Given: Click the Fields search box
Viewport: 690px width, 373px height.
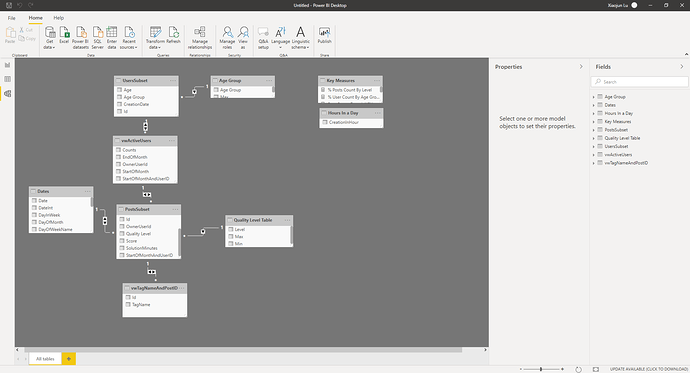Looking at the screenshot, I should click(639, 82).
